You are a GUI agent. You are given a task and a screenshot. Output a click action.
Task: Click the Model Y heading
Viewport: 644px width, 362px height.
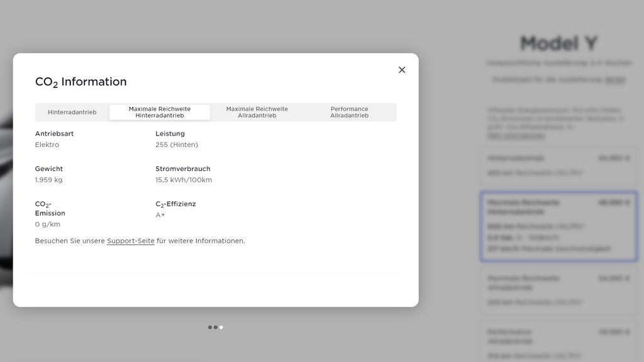tap(558, 43)
